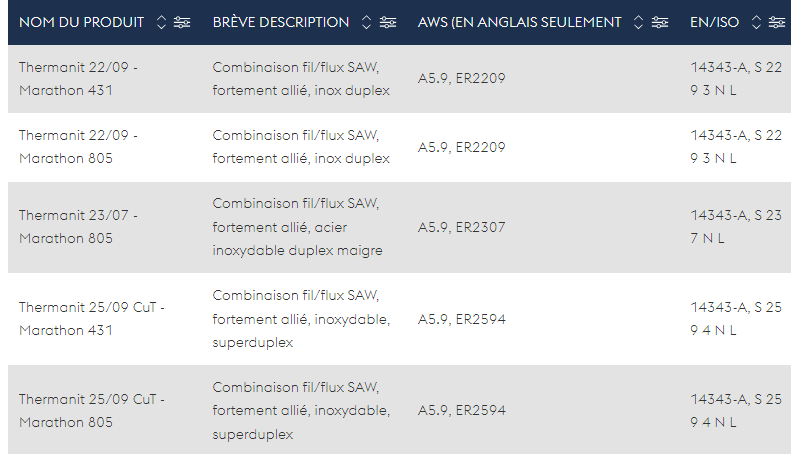Click the EN/ISO header label
791x454 pixels.
pyautogui.click(x=714, y=22)
